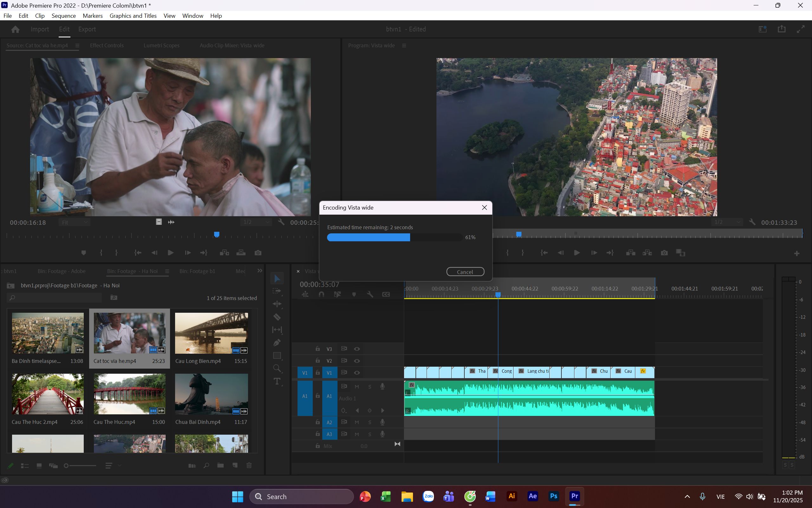This screenshot has height=508, width=812.
Task: Open timeline wrench display settings
Action: [x=370, y=294]
